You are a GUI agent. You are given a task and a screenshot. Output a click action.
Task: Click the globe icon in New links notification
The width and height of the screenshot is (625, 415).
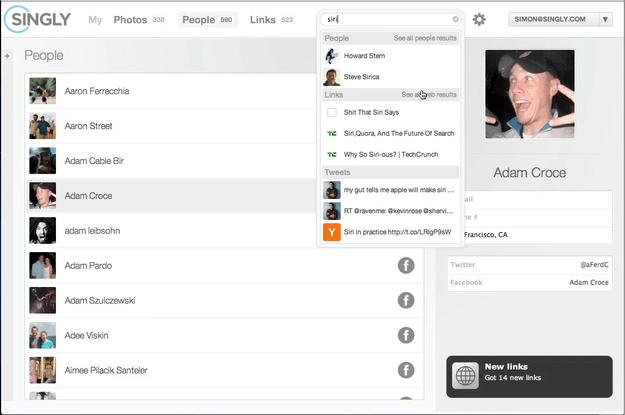465,376
